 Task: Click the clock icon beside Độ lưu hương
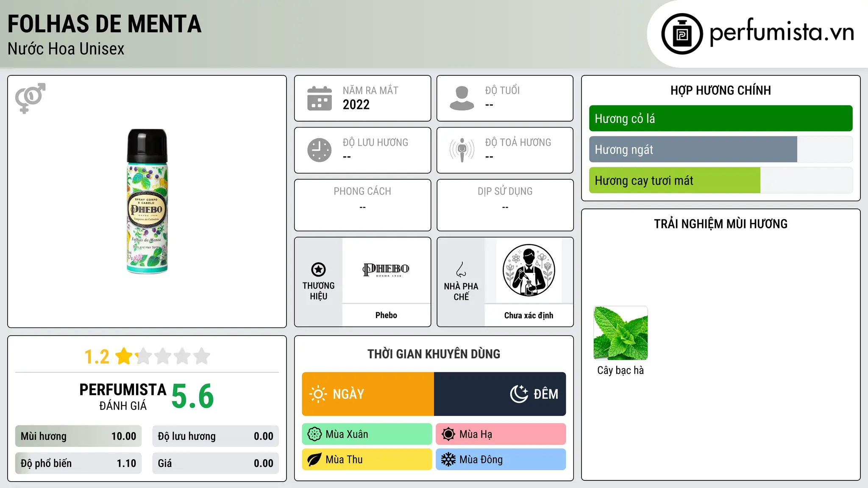pos(320,150)
